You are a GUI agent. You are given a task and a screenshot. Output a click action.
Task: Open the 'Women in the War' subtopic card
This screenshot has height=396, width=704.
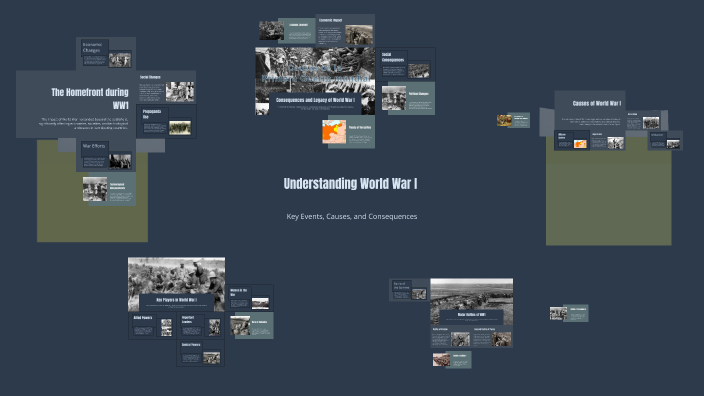point(249,298)
